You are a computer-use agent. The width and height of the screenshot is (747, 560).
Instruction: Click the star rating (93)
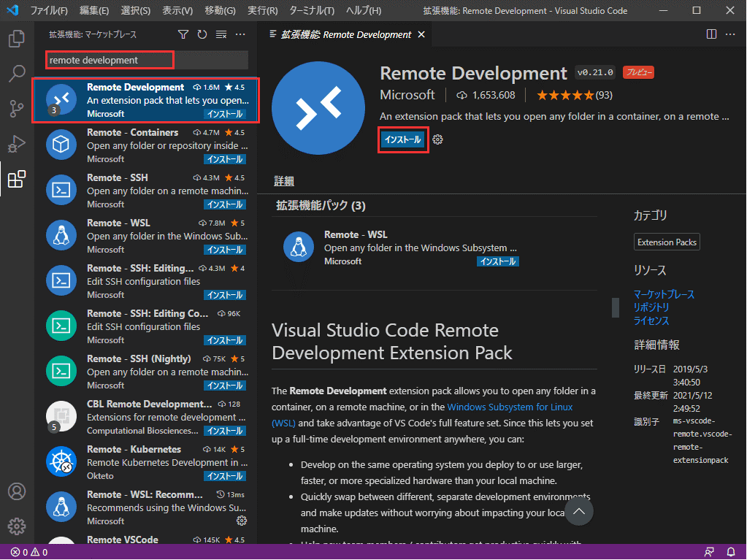coord(575,95)
